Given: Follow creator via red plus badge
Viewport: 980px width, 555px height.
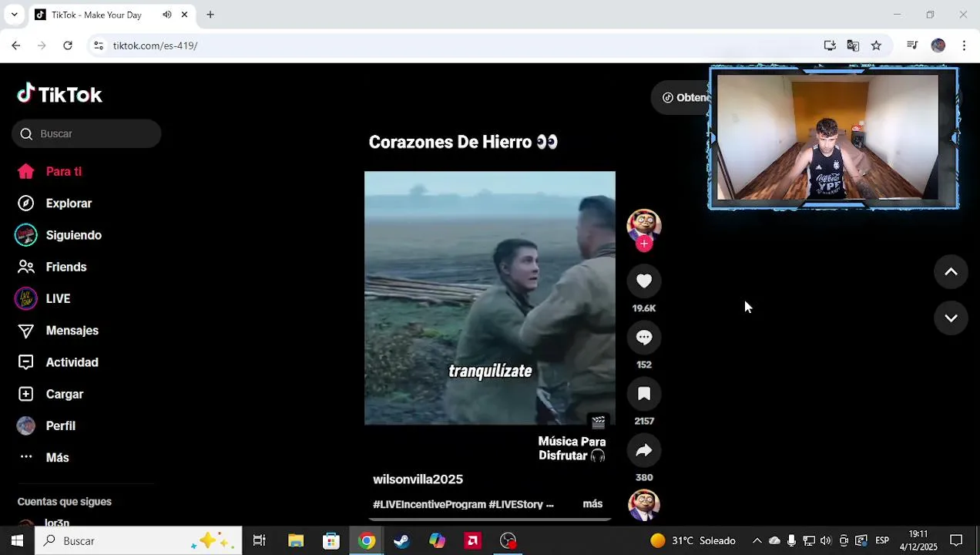Looking at the screenshot, I should 644,244.
